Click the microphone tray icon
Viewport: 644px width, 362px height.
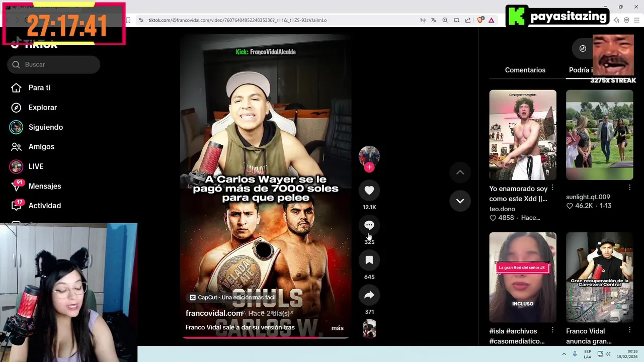pos(575,354)
